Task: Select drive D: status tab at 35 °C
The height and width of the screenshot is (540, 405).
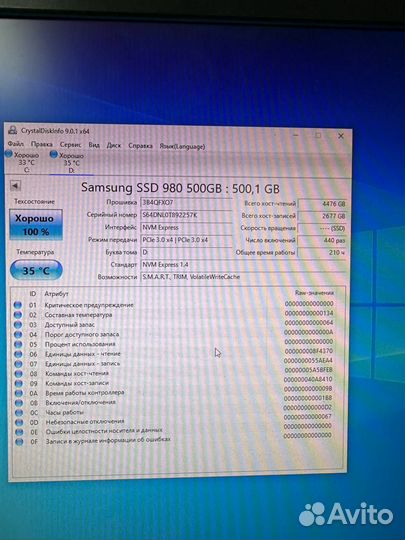Action: click(x=70, y=163)
